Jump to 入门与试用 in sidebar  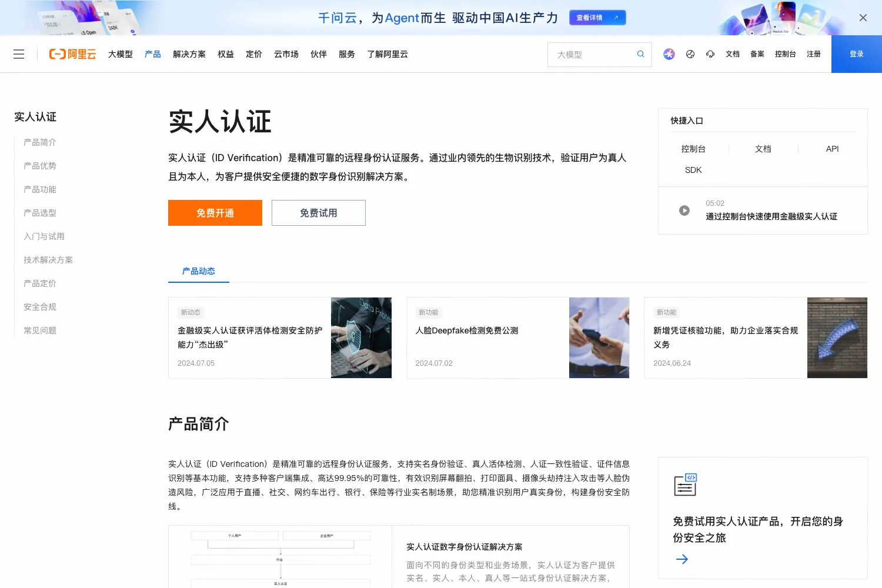(44, 236)
